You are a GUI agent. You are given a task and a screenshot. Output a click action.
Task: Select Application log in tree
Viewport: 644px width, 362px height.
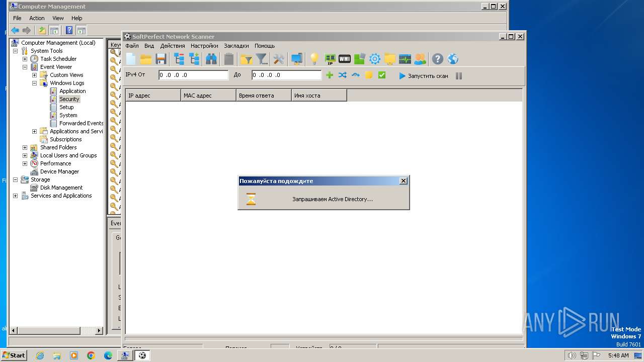pyautogui.click(x=72, y=91)
